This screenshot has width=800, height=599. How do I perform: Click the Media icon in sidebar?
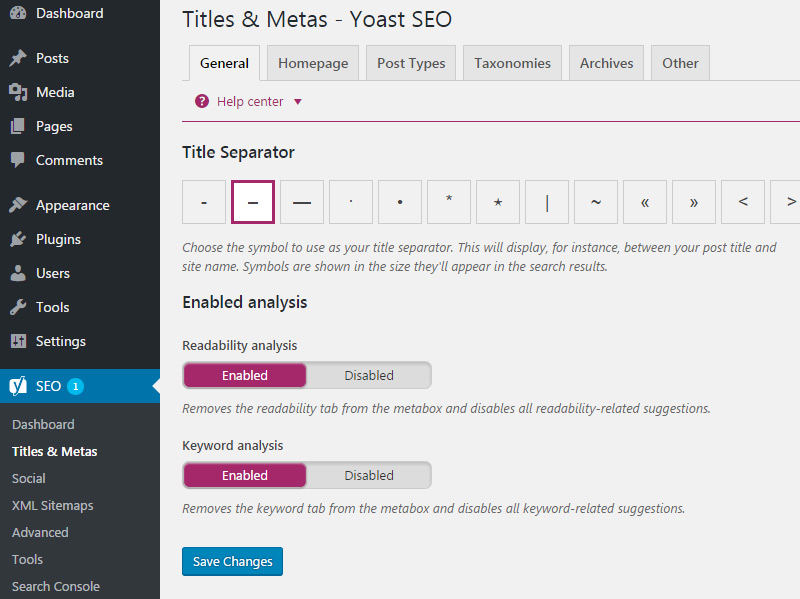pos(18,92)
